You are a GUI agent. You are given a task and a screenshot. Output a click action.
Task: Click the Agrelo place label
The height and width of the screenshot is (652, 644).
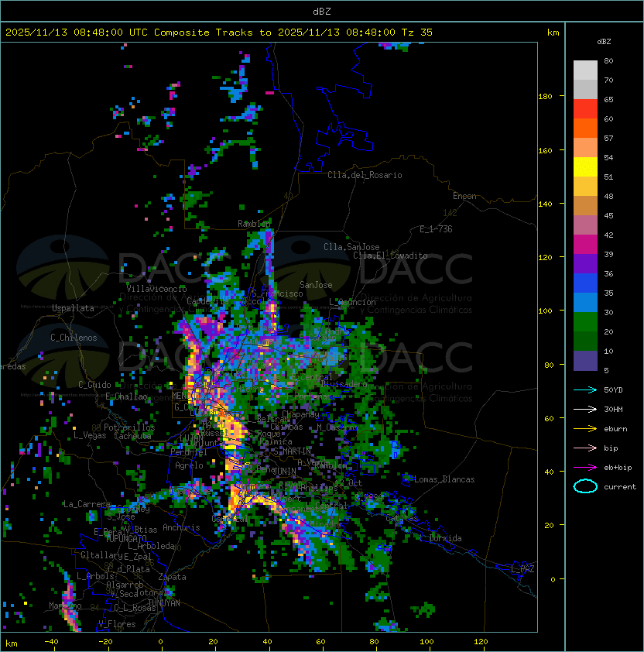(189, 465)
